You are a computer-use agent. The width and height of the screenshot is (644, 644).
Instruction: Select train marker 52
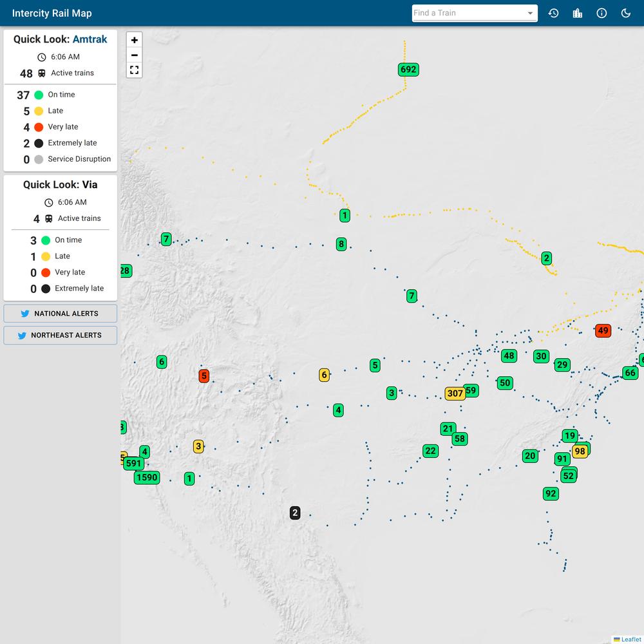click(x=569, y=476)
